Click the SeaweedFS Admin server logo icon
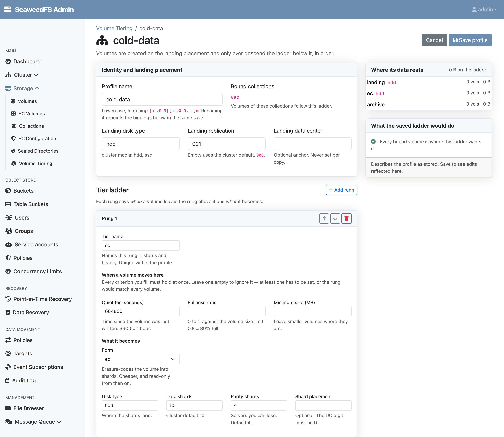 tap(8, 10)
